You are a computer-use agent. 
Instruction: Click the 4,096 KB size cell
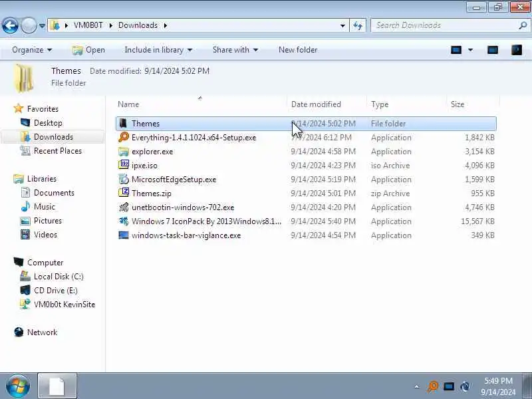pos(479,166)
